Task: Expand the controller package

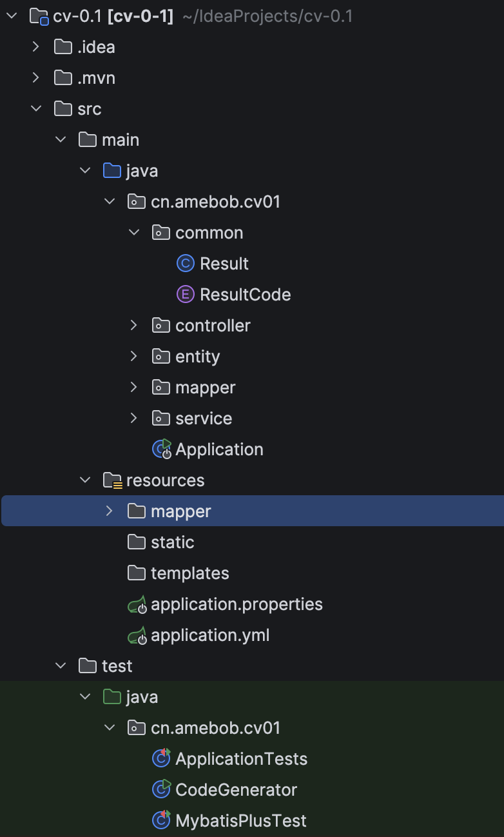Action: [x=134, y=326]
